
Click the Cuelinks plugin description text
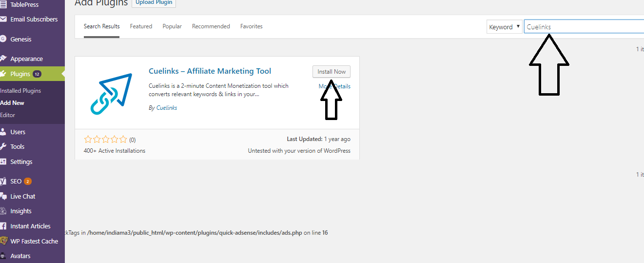tap(218, 90)
